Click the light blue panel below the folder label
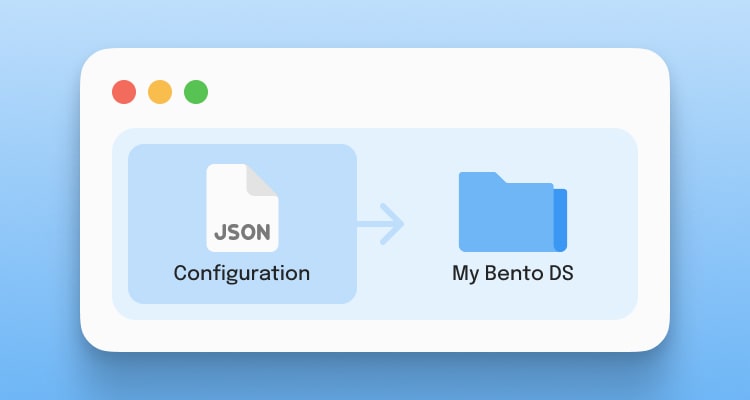Image resolution: width=750 pixels, height=400 pixels. pos(512,300)
